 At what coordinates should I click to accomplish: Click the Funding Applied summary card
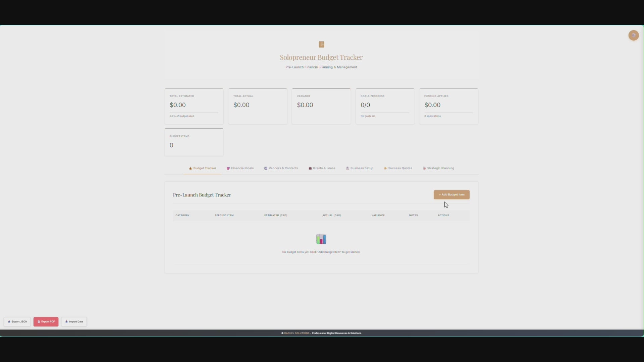coord(448,106)
